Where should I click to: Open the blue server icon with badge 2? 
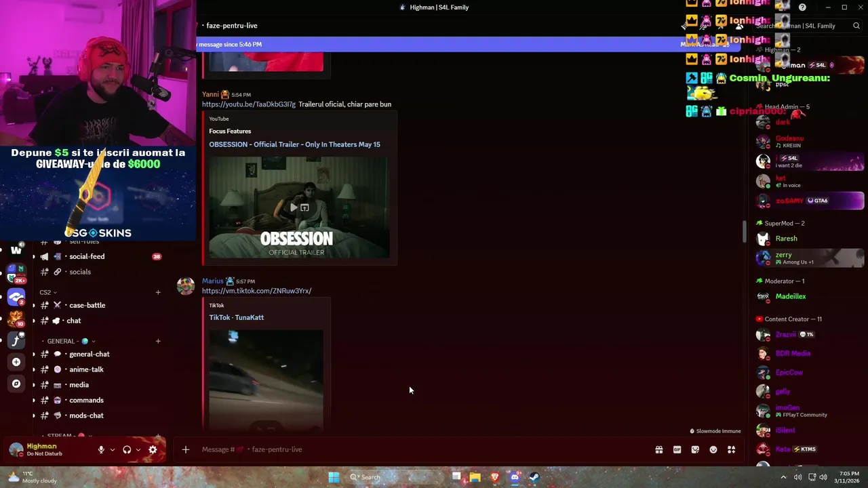tap(16, 297)
